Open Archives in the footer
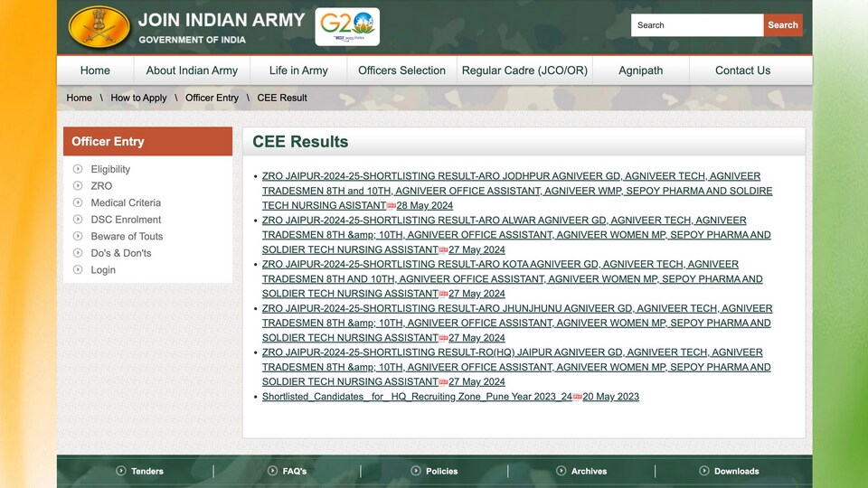 pyautogui.click(x=589, y=472)
